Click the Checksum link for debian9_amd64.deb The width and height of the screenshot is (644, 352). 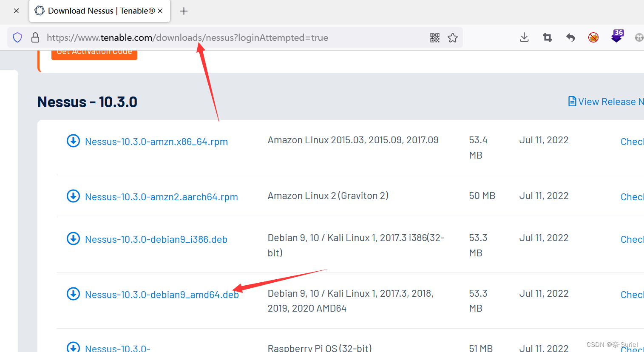632,295
